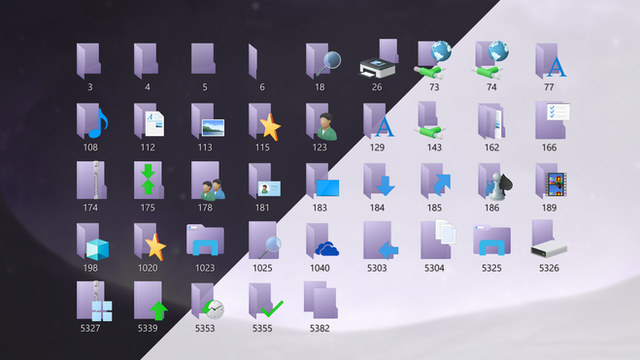The width and height of the screenshot is (640, 360).
Task: Click the OneDrive cloud folder icon 1040
Action: pyautogui.click(x=322, y=241)
